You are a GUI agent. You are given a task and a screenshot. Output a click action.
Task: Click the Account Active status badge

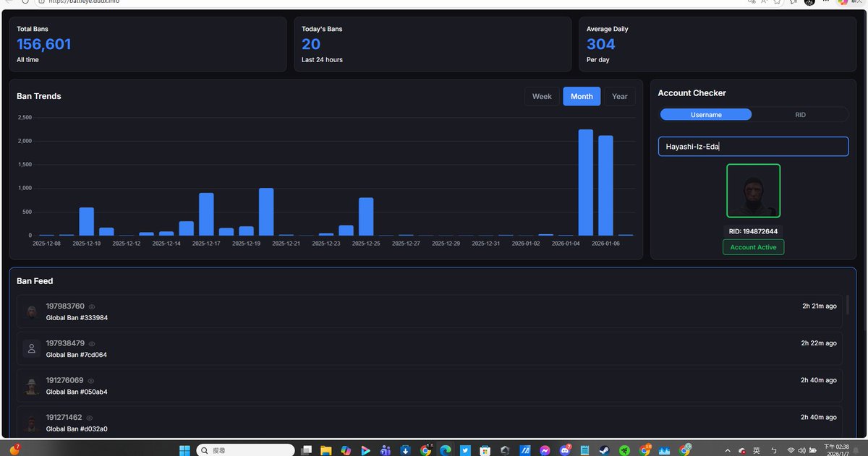click(753, 247)
